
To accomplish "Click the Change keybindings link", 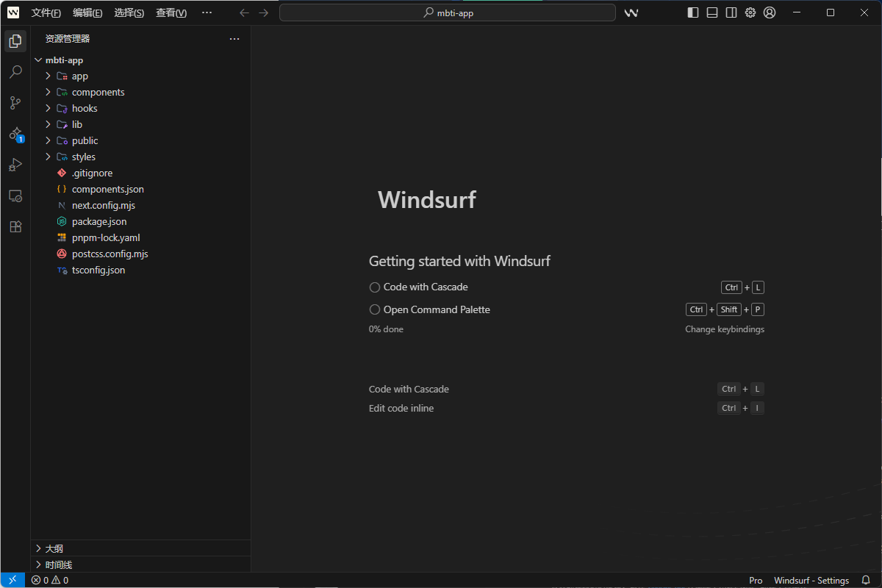I will pos(724,329).
